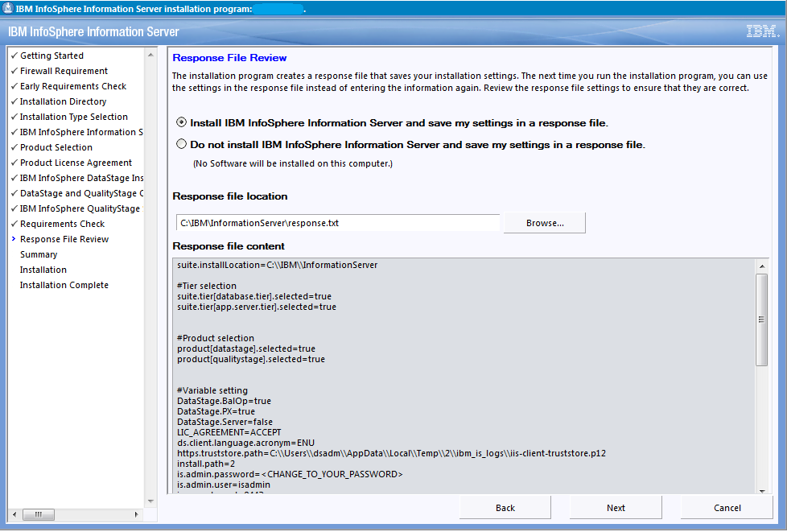The height and width of the screenshot is (532, 787).
Task: Open the Getting Started step
Action: 52,56
